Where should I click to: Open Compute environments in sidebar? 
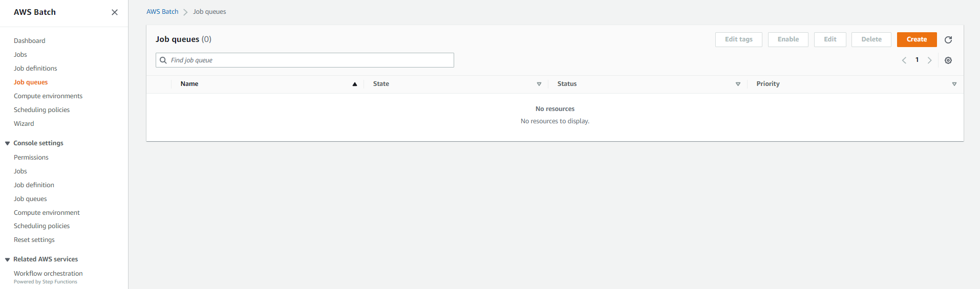pyautogui.click(x=48, y=96)
